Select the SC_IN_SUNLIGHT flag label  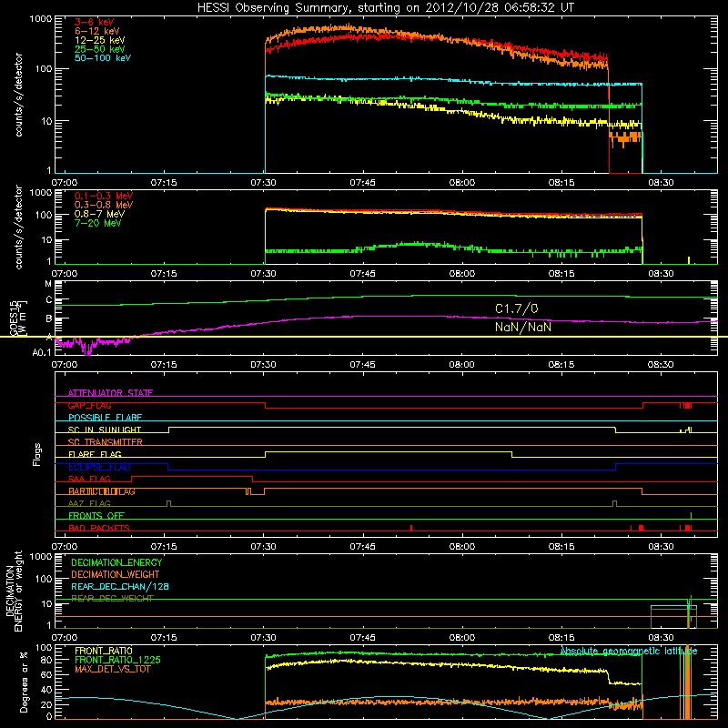105,430
